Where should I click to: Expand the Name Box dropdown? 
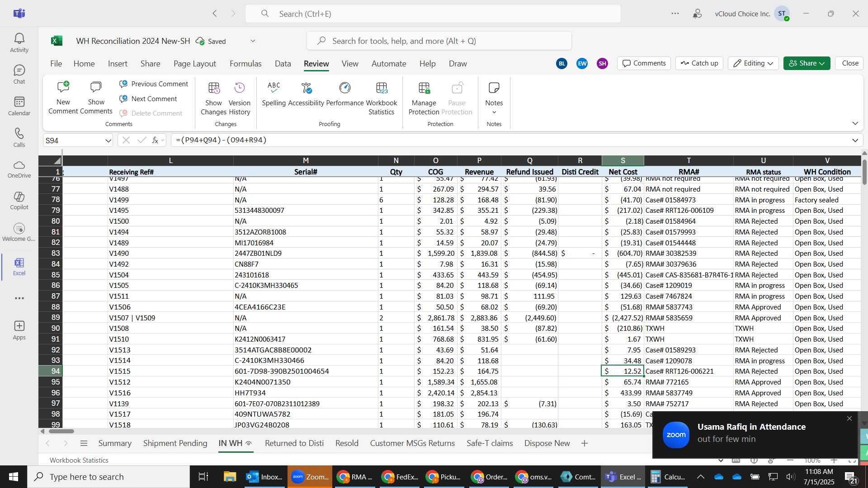click(108, 141)
